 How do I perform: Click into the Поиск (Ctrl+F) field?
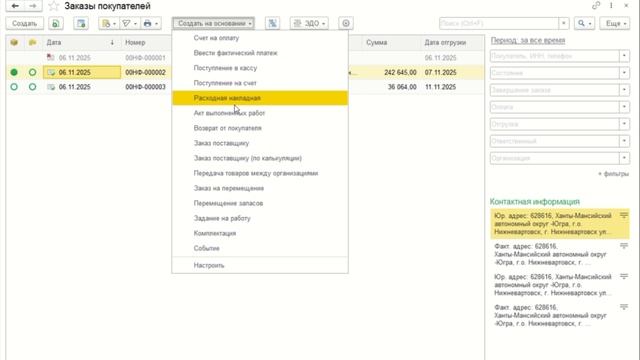[499, 24]
